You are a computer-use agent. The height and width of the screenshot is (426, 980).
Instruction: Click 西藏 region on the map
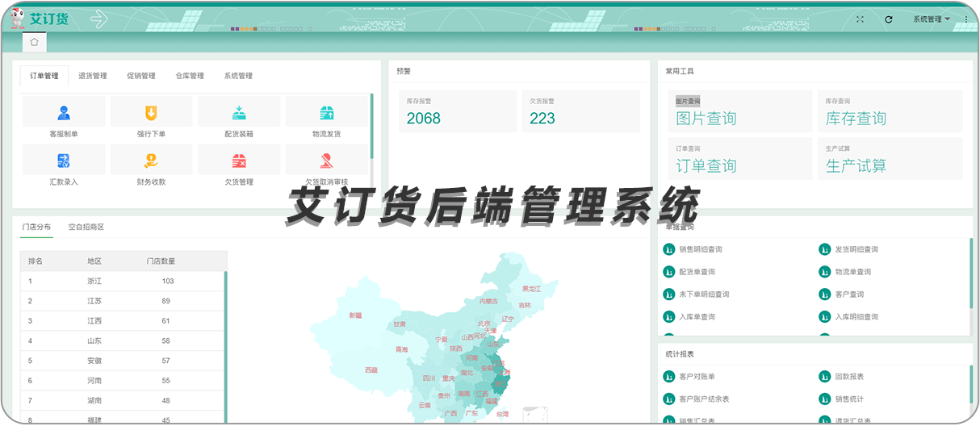(371, 370)
